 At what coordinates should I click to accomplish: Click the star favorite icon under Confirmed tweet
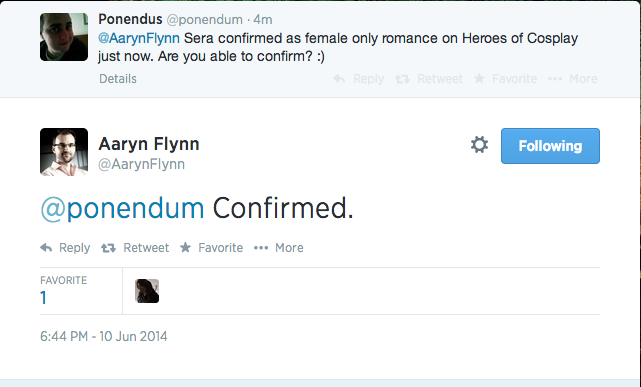click(x=185, y=247)
